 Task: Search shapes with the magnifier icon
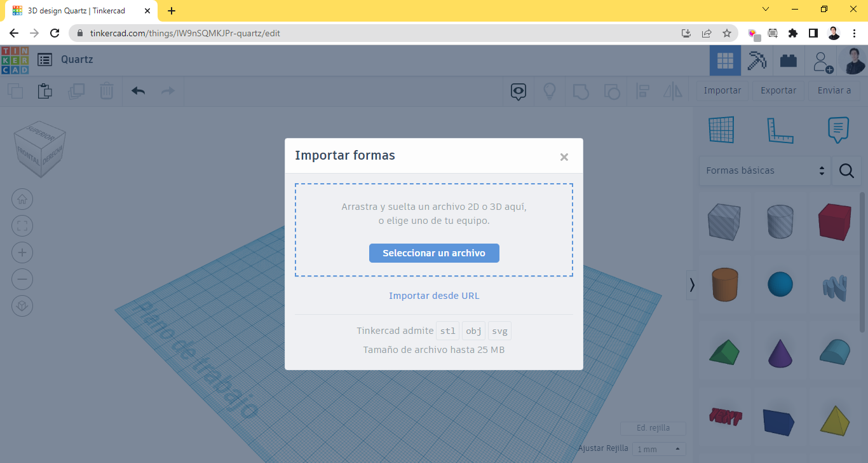846,170
